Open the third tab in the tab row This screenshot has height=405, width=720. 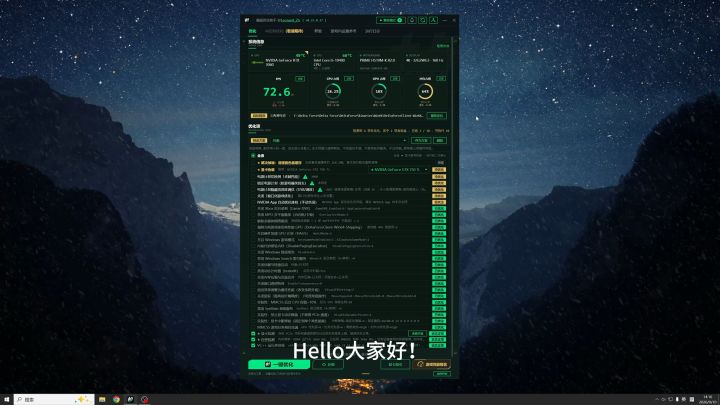pyautogui.click(x=318, y=31)
